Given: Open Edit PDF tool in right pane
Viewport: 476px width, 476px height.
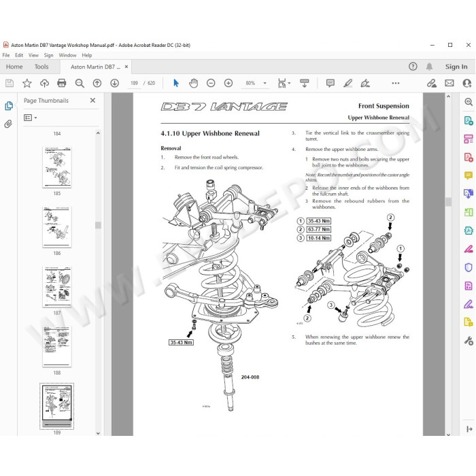Looking at the screenshot, I should click(x=469, y=139).
